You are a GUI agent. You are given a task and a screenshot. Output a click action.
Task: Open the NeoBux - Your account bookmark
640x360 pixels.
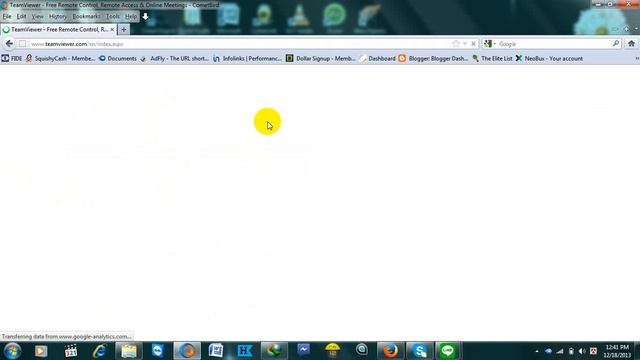[x=549, y=58]
